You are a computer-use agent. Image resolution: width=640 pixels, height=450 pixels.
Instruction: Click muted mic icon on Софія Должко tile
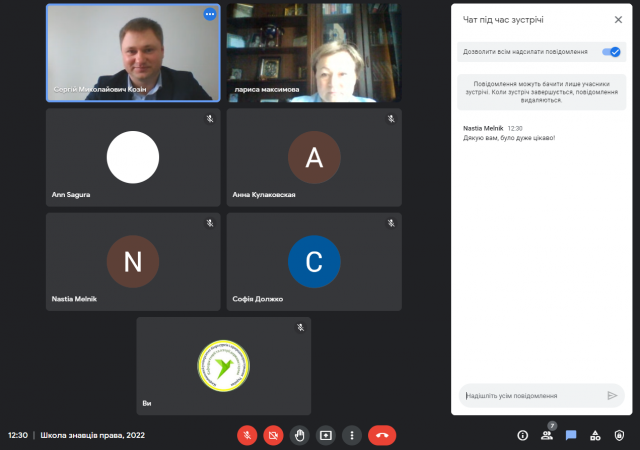[391, 223]
